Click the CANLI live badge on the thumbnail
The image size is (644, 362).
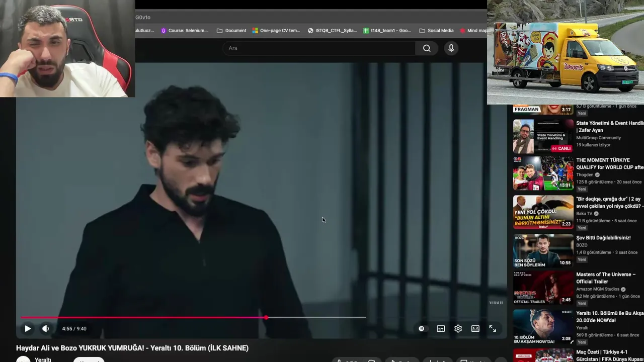pos(561,148)
